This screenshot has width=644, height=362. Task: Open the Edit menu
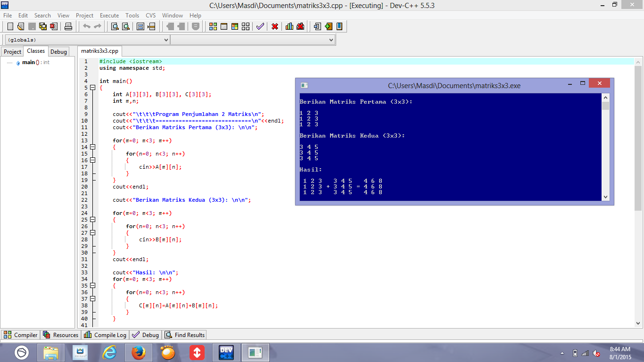click(x=23, y=16)
